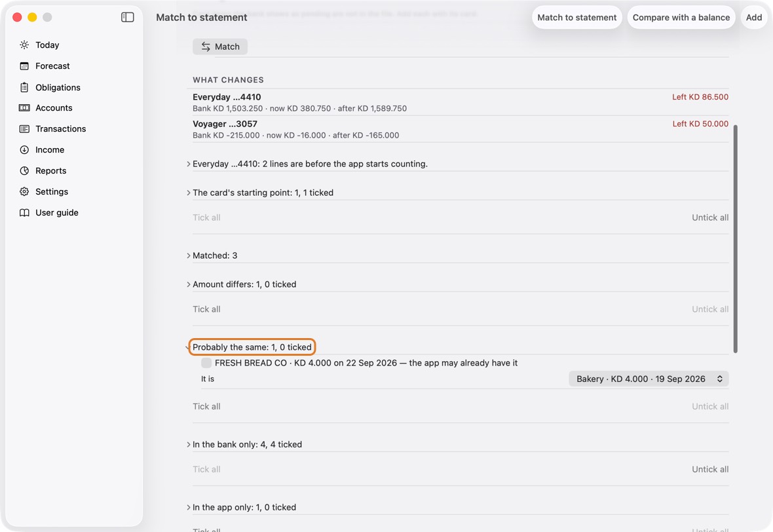Click the Bank KD -215.000 balance line
The width and height of the screenshot is (773, 532).
point(296,135)
